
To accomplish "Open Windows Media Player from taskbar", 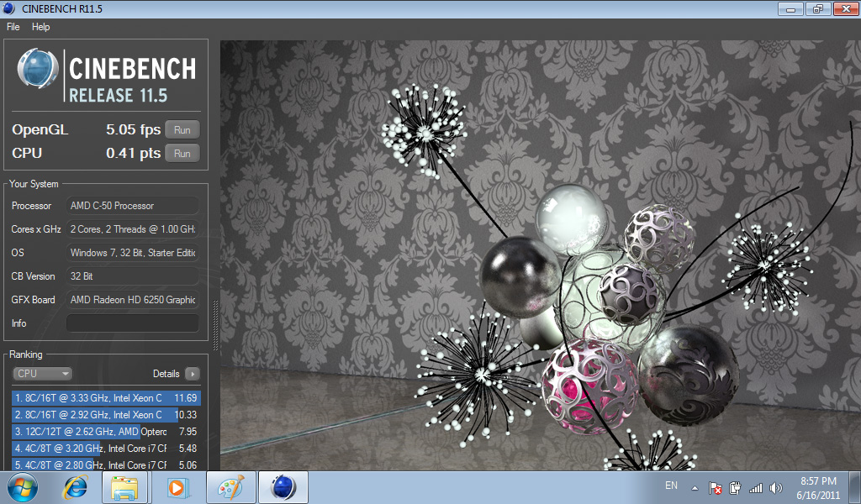I will (177, 487).
